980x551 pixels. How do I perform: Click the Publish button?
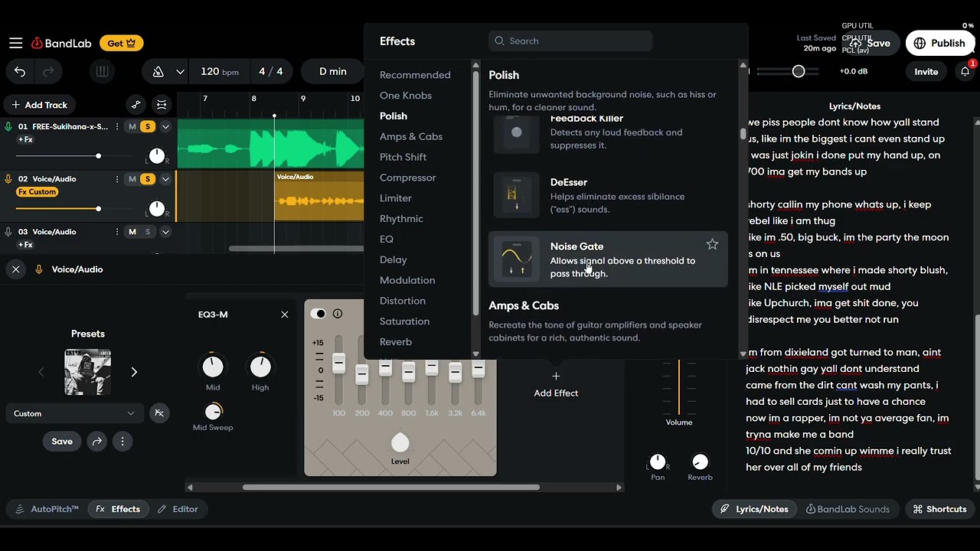click(x=939, y=43)
